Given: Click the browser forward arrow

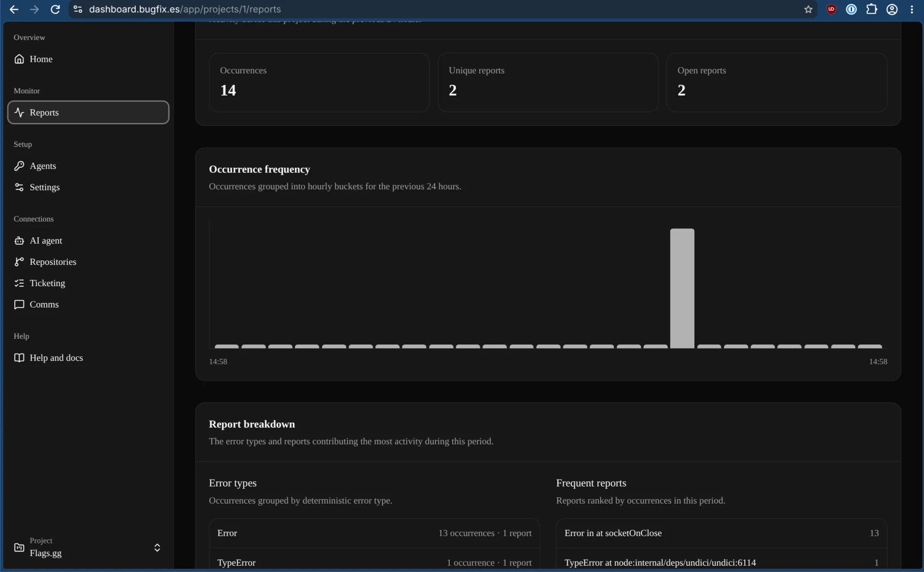Looking at the screenshot, I should [34, 9].
